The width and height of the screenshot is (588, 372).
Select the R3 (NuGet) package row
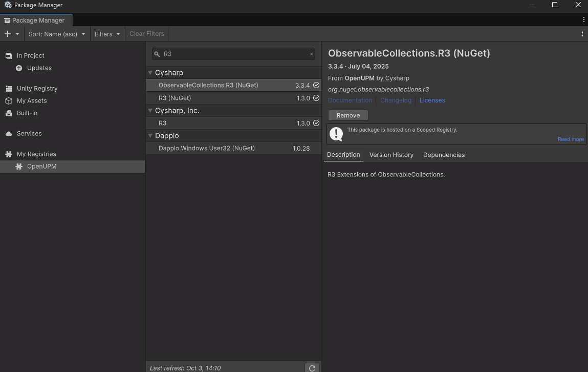[x=233, y=98]
